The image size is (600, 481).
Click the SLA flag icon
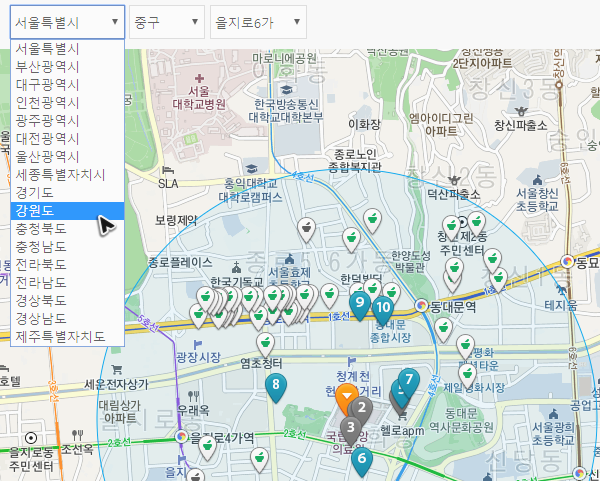tap(168, 170)
